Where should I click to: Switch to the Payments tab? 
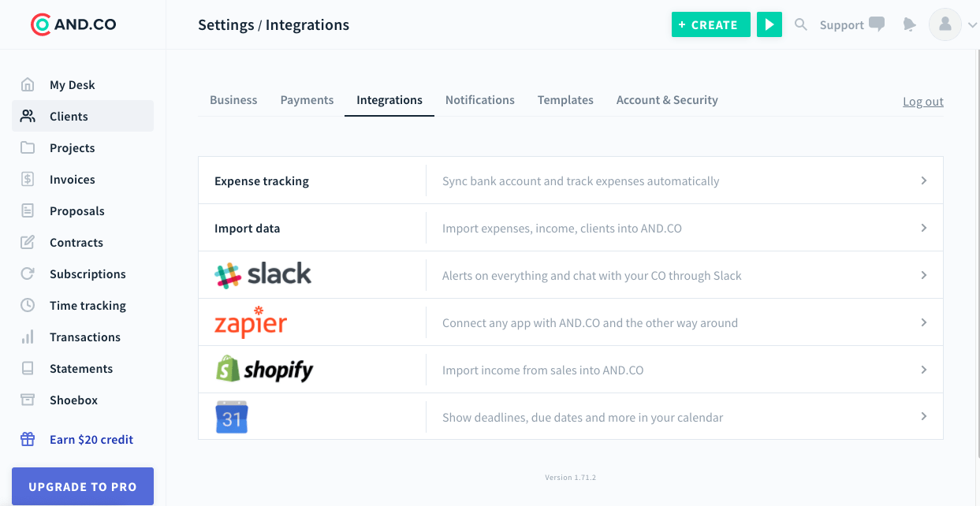[307, 100]
